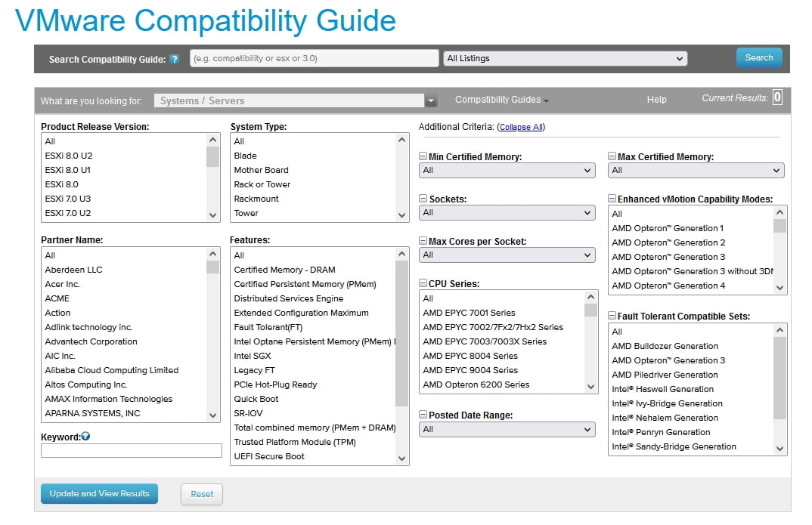812x525 pixels.
Task: Collapse the CPU Series section
Action: (423, 284)
